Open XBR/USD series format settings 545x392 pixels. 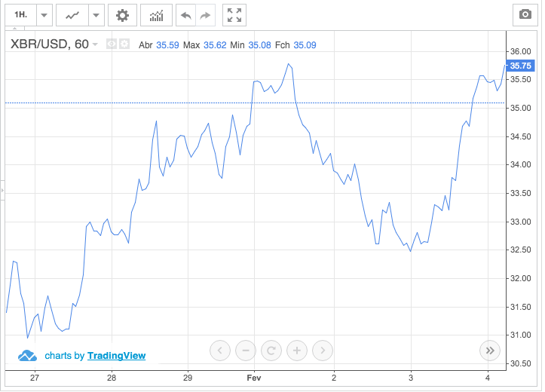pyautogui.click(x=124, y=44)
